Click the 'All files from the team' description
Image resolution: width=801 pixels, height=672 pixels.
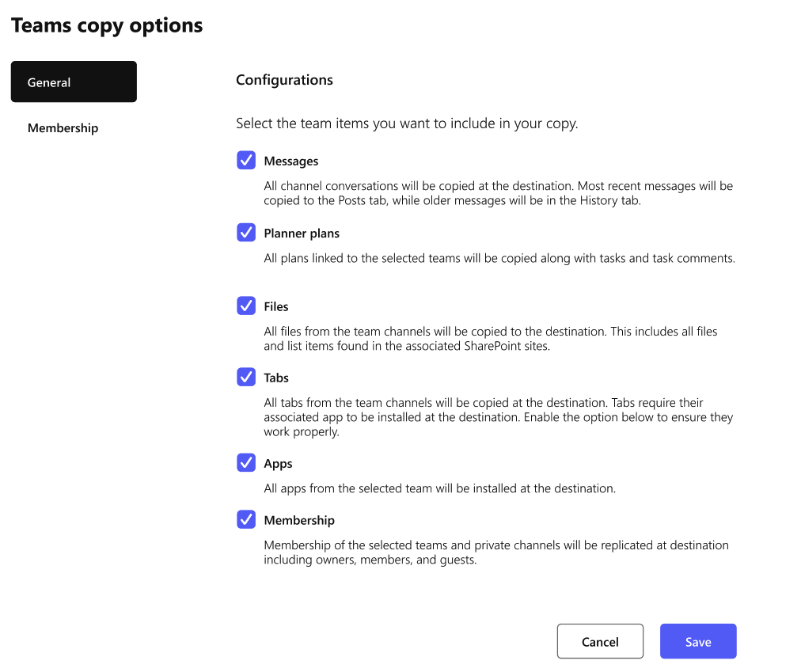coord(491,339)
